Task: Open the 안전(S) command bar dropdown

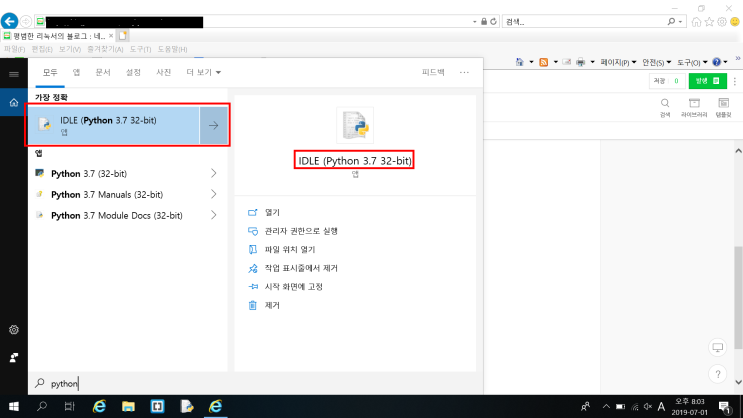Action: coord(656,62)
